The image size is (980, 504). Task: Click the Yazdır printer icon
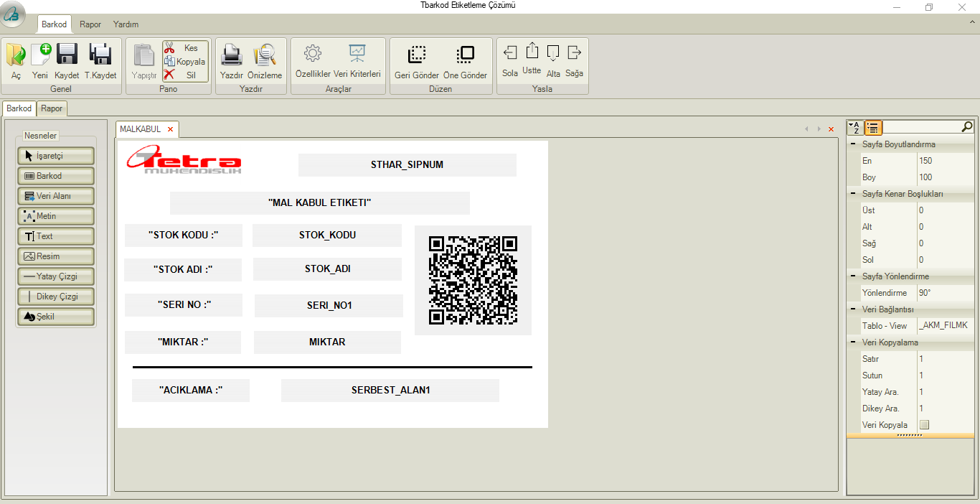pyautogui.click(x=231, y=55)
